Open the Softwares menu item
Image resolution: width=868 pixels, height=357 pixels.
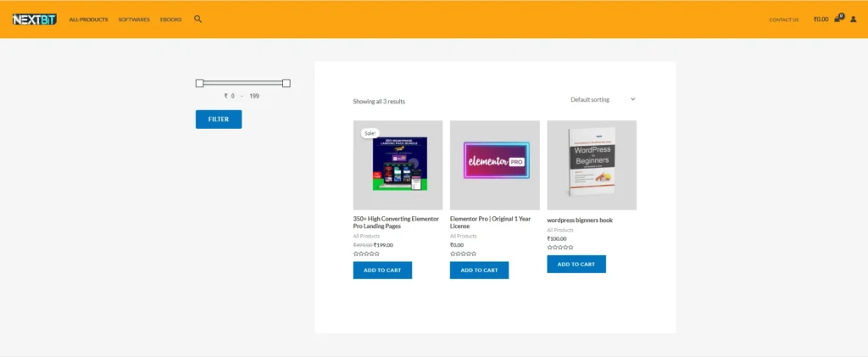tap(134, 20)
